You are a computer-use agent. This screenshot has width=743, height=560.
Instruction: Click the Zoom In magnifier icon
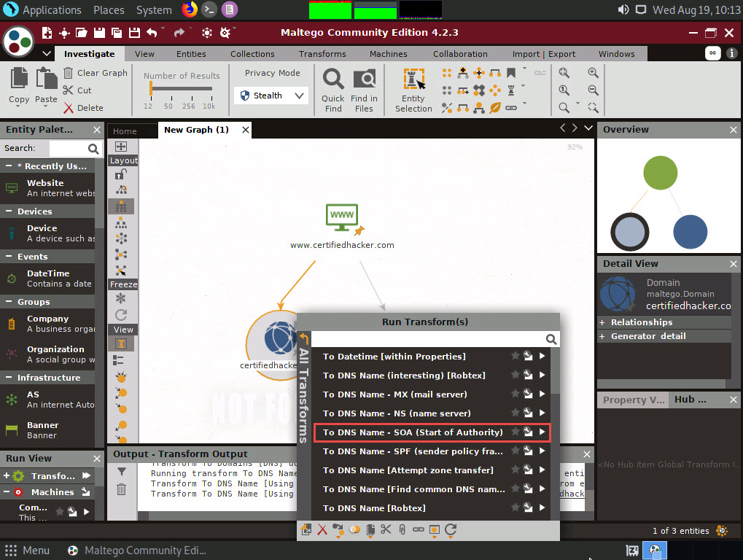tap(593, 72)
